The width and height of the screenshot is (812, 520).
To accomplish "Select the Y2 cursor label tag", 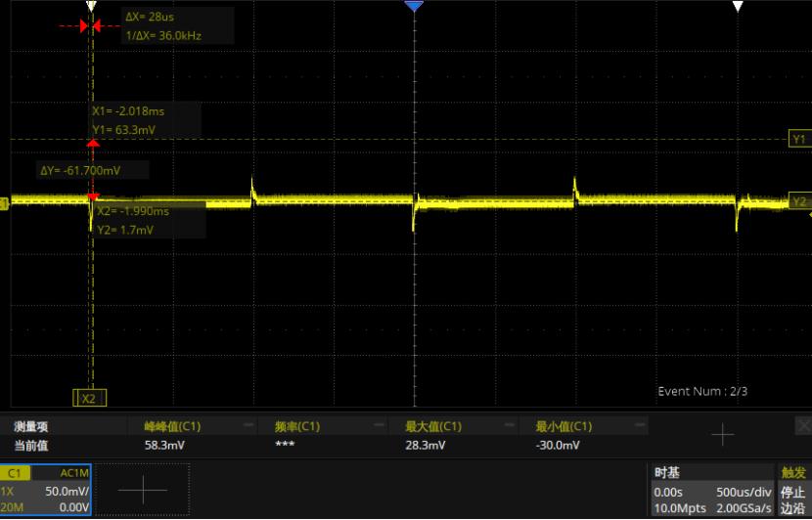I will click(x=799, y=202).
